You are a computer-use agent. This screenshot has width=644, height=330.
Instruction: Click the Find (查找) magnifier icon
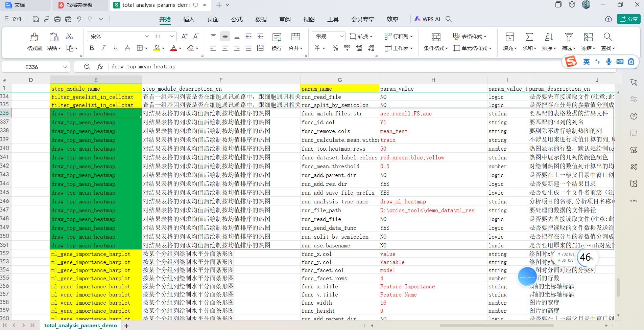[608, 37]
